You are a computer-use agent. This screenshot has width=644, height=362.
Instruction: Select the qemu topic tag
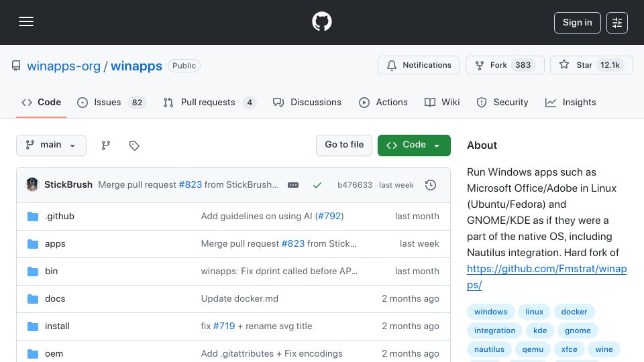point(533,350)
